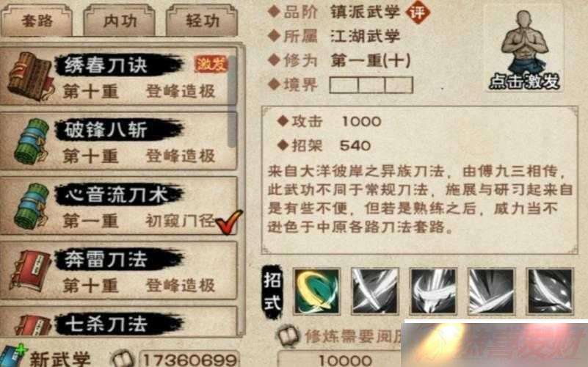Screen dimensions: 588x367
Task: Toggle the 激发 badge on 绣春刀诀
Action: [x=211, y=64]
